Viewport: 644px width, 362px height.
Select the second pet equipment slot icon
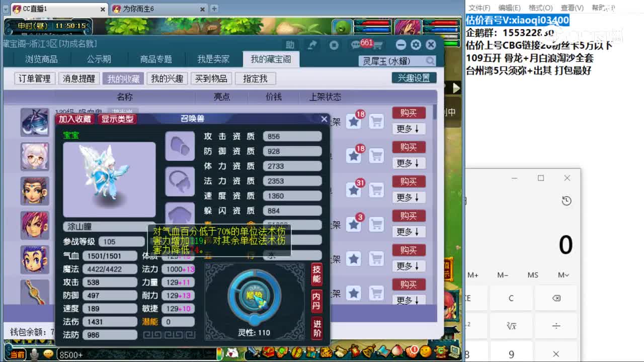(x=180, y=181)
